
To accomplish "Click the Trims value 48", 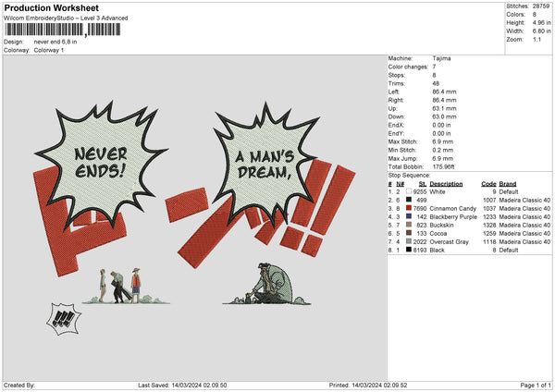I will click(436, 83).
